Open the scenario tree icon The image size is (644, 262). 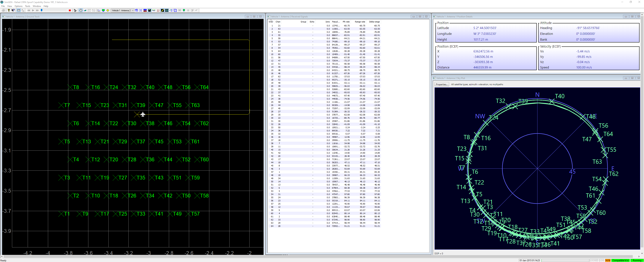pyautogui.click(x=75, y=10)
